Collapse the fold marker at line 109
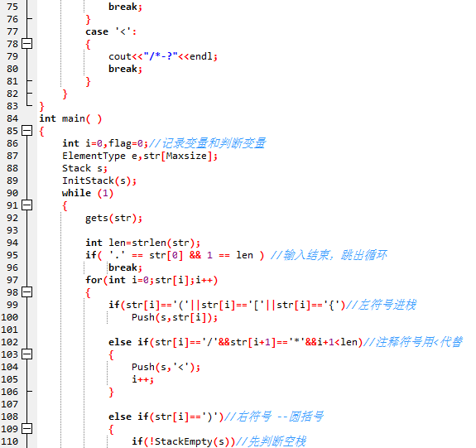The image size is (476, 448). coord(27,429)
